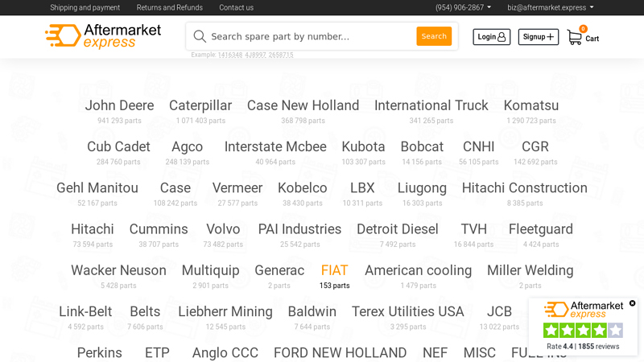Open NEF brand link
Image resolution: width=644 pixels, height=362 pixels.
click(x=435, y=353)
